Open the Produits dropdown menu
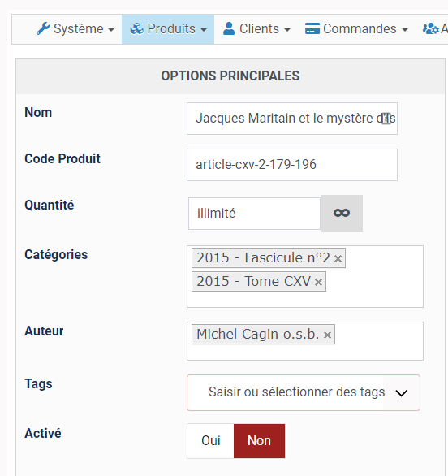The height and width of the screenshot is (476, 448). click(168, 29)
